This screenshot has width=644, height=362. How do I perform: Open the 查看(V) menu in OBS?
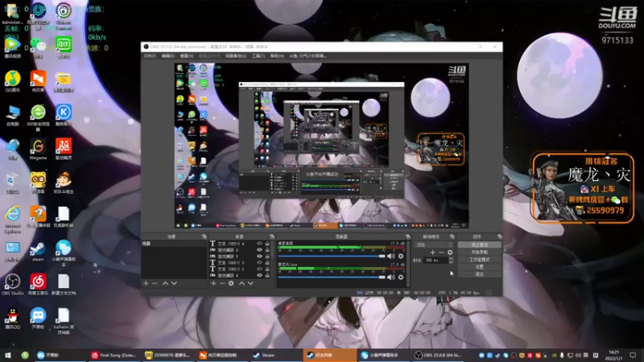click(187, 56)
